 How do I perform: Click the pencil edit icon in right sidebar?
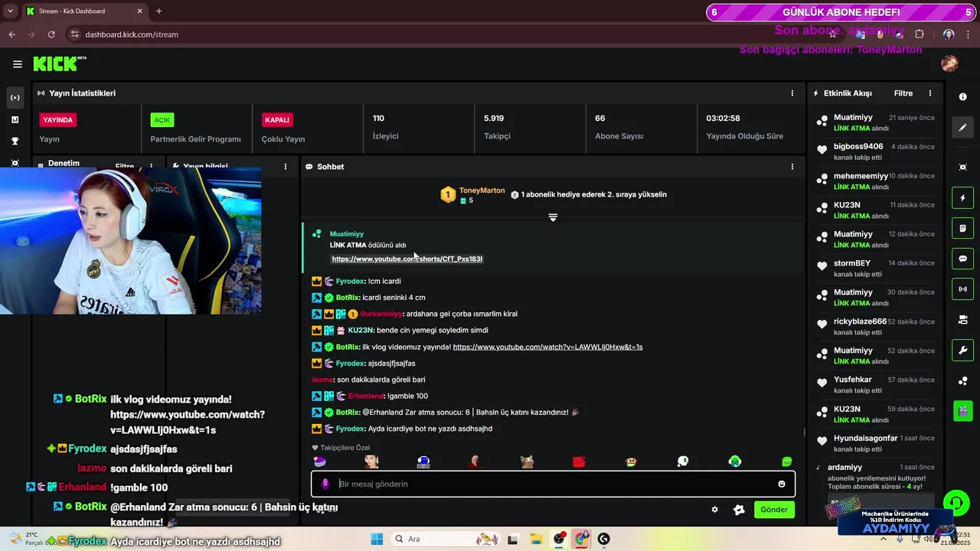963,128
